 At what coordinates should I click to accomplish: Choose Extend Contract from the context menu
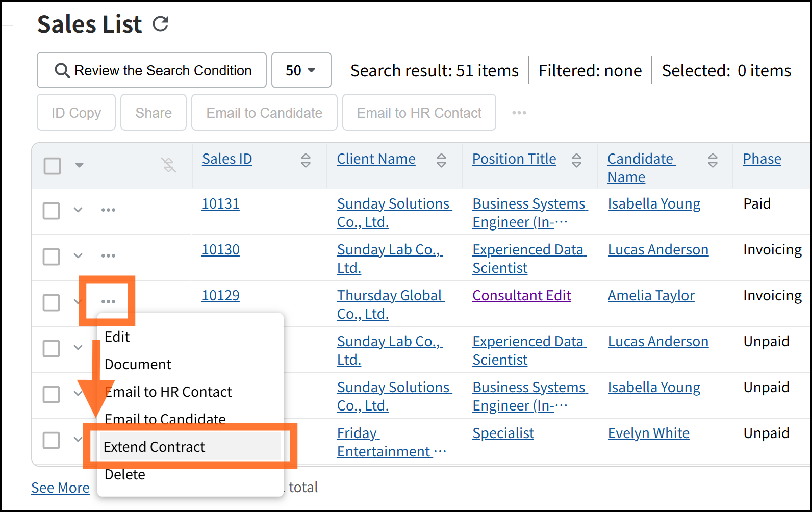(x=155, y=447)
